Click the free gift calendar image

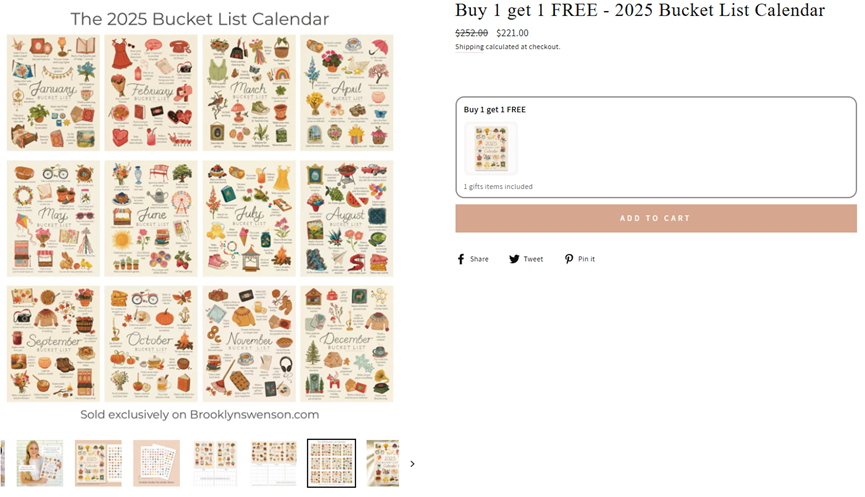(491, 149)
